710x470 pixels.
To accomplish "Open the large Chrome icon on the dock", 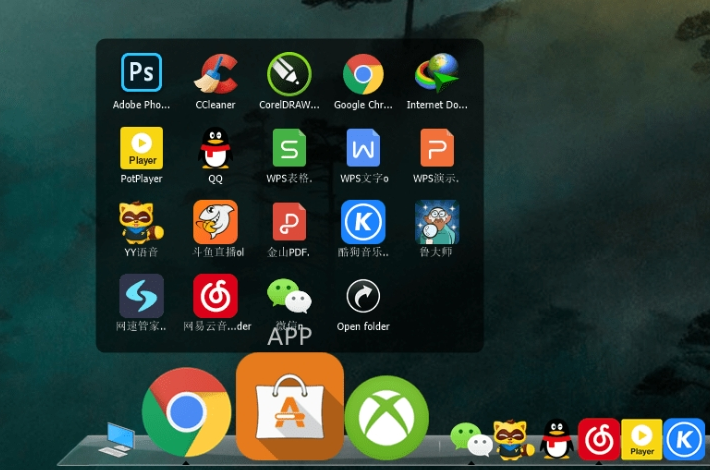I will click(x=187, y=412).
